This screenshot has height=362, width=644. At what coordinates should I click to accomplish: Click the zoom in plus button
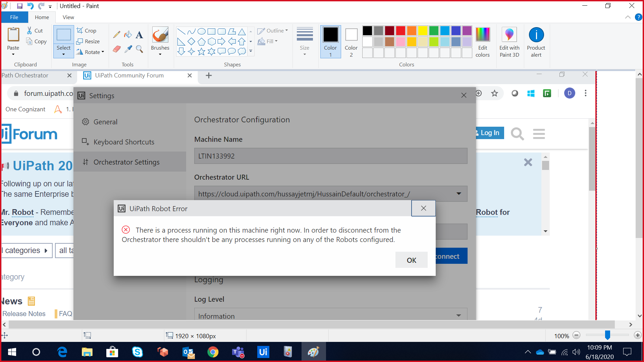pos(638,335)
